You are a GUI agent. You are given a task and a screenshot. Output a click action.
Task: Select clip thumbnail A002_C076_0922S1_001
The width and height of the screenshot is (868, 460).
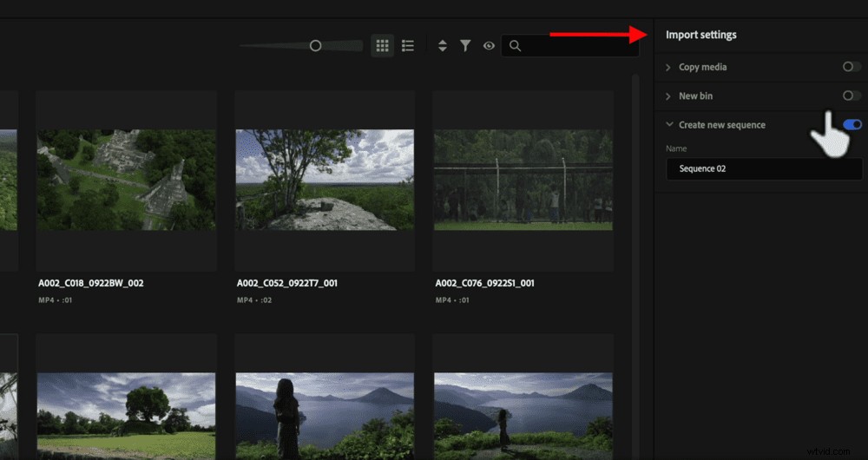pos(523,180)
